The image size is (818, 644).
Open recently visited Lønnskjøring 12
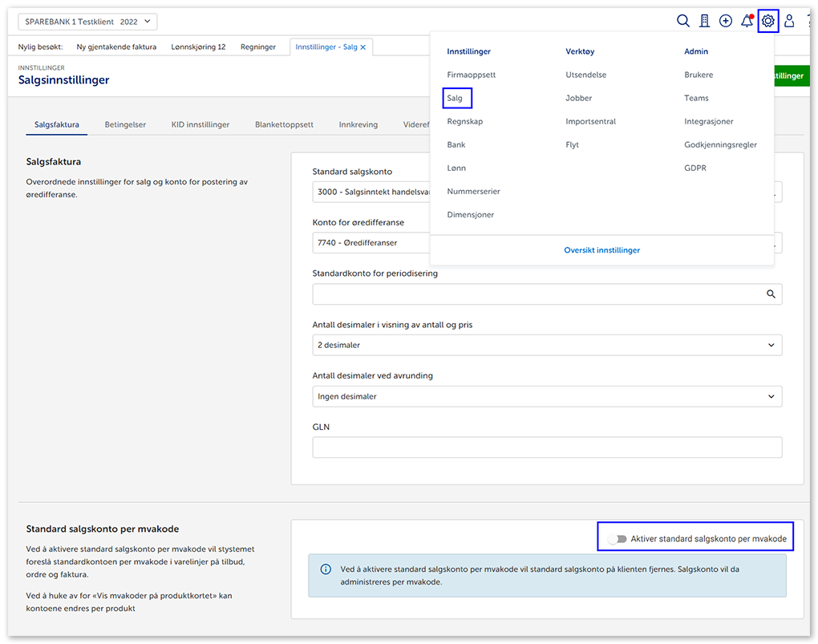point(198,47)
